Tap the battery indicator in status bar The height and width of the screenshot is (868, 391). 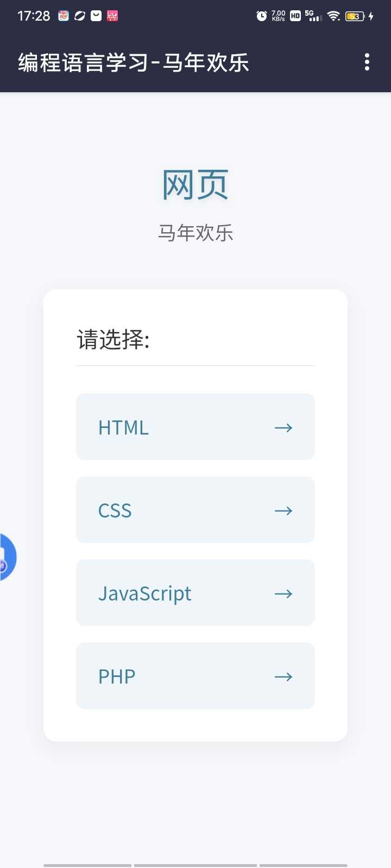[x=355, y=16]
